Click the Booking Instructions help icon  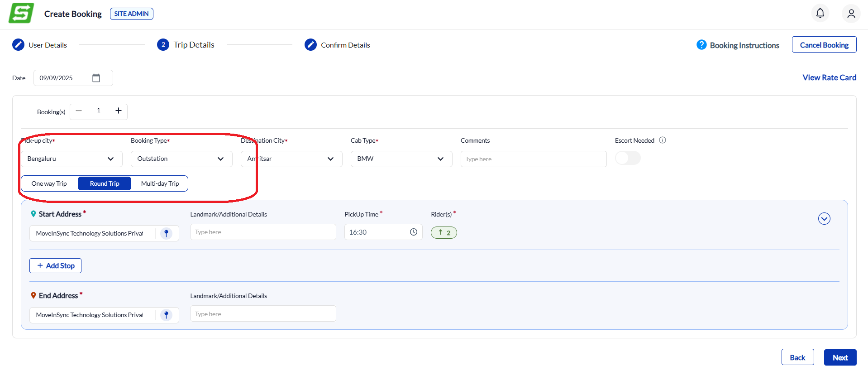click(x=701, y=45)
